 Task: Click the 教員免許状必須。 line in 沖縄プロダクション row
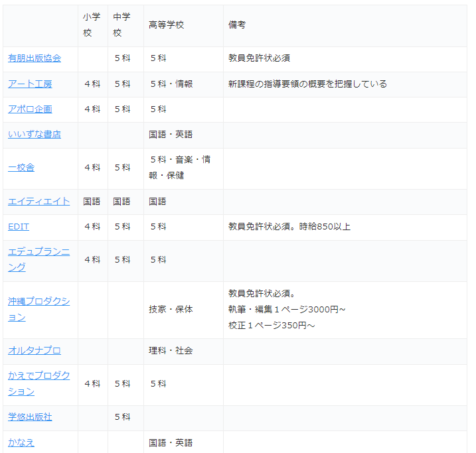pos(262,294)
